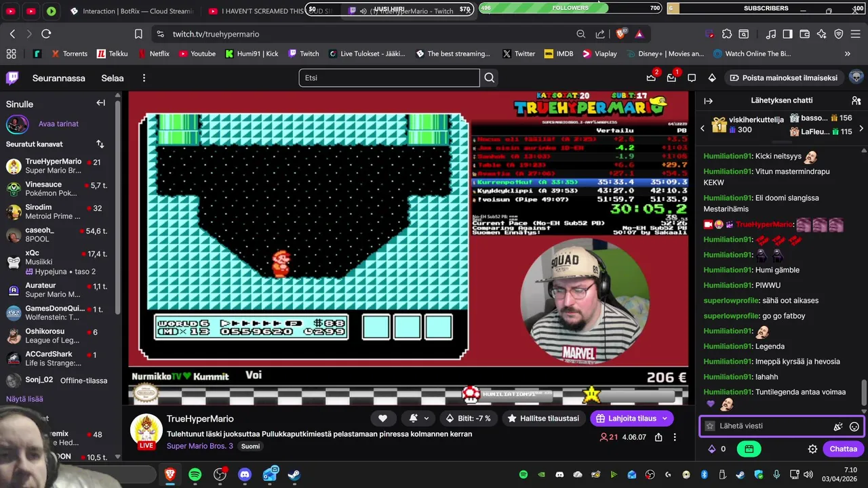868x488 pixels.
Task: Click the chat scrollbar thumb
Action: [x=864, y=391]
